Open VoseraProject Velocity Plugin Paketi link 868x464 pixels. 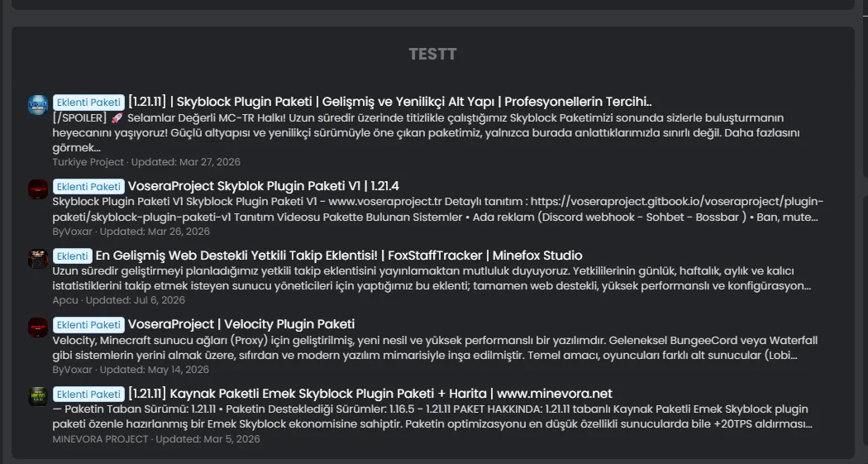241,324
